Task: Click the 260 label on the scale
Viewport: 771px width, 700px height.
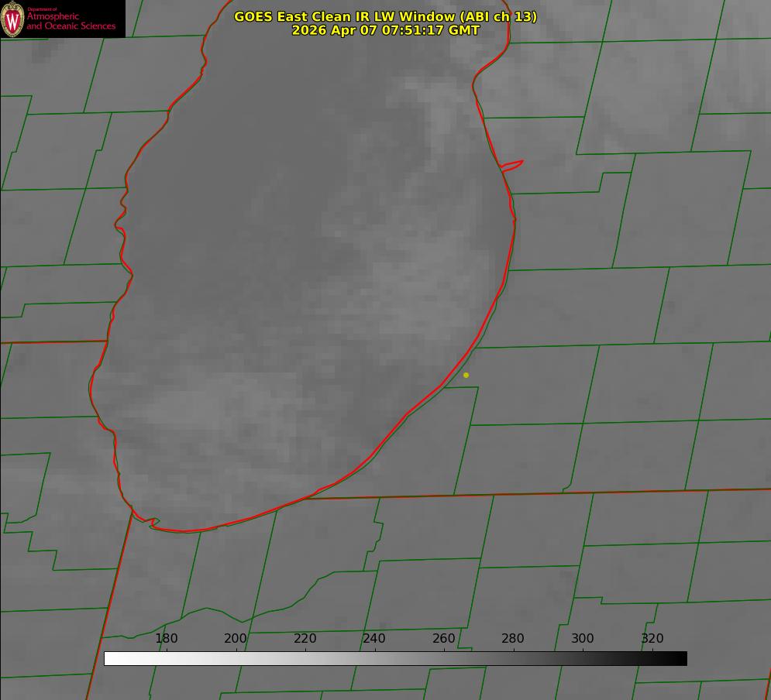Action: [443, 638]
